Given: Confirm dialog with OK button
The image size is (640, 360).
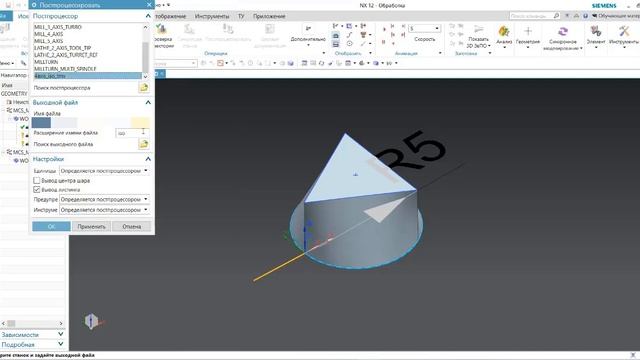Looking at the screenshot, I should 51,226.
